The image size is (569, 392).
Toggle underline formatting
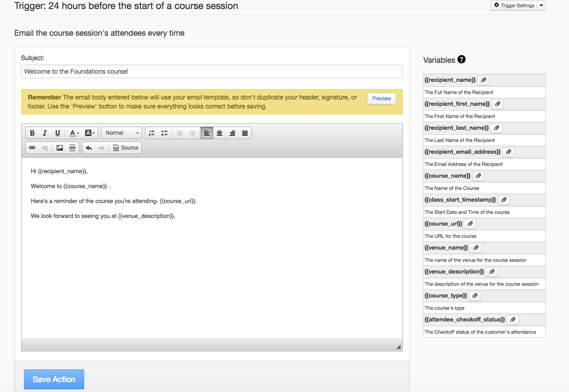57,133
